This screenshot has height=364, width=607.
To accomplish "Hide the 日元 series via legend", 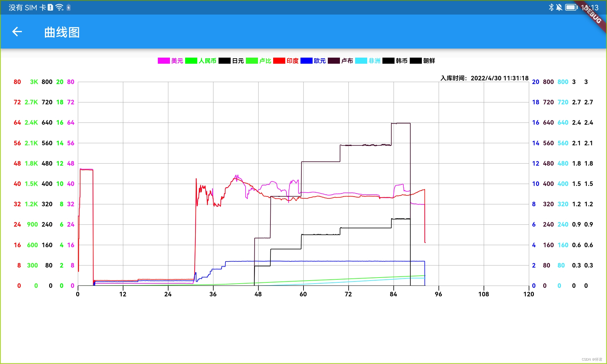I will coord(238,61).
